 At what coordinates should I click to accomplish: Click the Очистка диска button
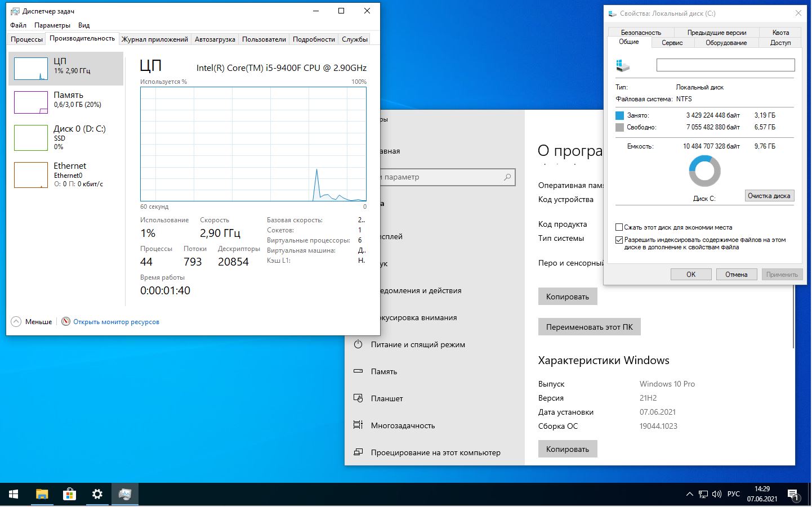(769, 196)
